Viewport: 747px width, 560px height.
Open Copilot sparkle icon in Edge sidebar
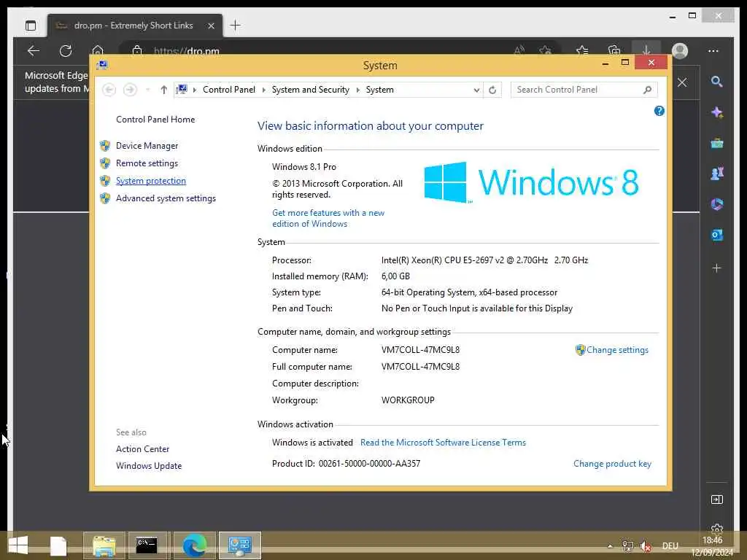pyautogui.click(x=717, y=112)
